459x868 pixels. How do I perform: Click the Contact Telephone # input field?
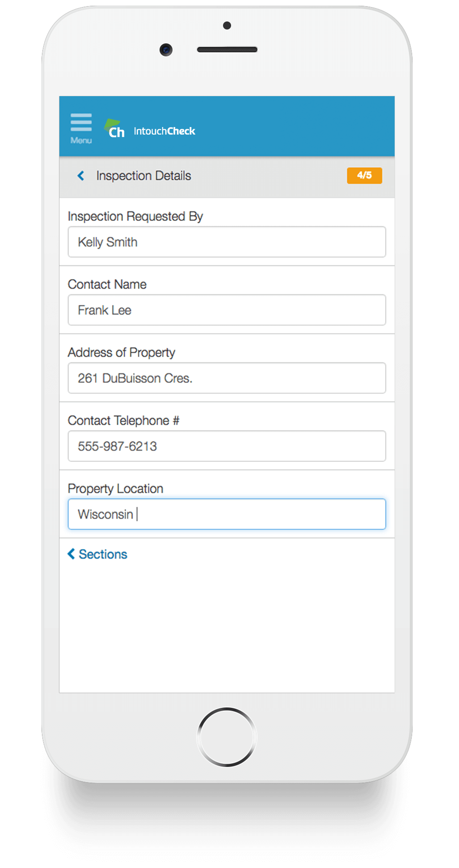[227, 446]
